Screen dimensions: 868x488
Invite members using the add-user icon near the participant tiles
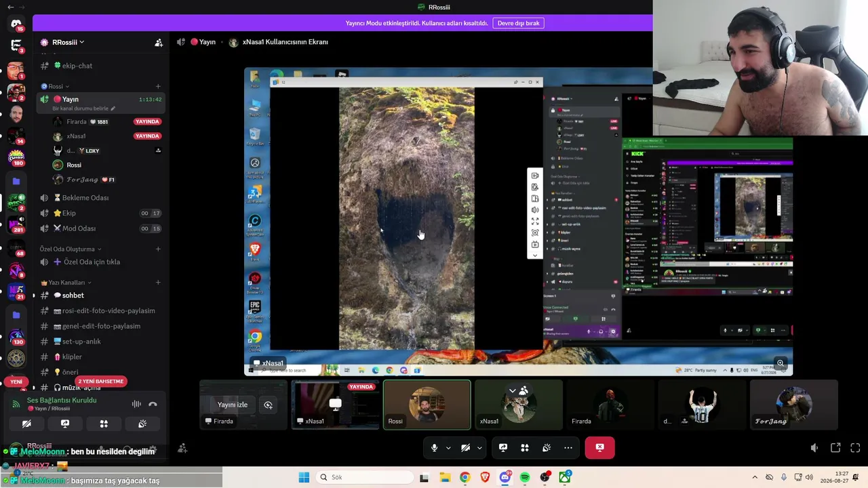tap(182, 448)
